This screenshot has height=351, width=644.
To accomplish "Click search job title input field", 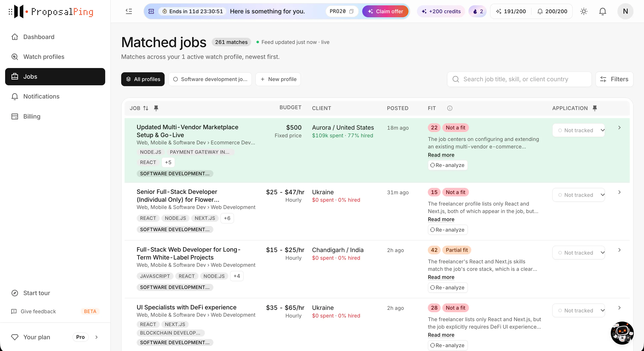I will click(x=519, y=79).
